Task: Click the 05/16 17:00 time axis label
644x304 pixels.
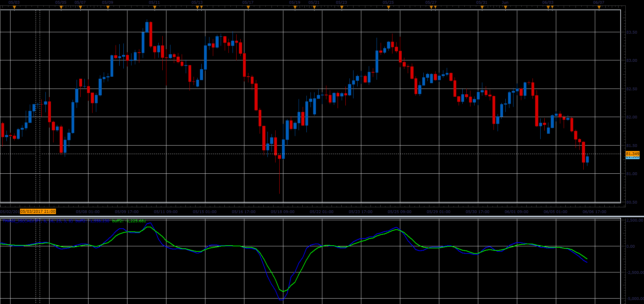Action: point(244,212)
